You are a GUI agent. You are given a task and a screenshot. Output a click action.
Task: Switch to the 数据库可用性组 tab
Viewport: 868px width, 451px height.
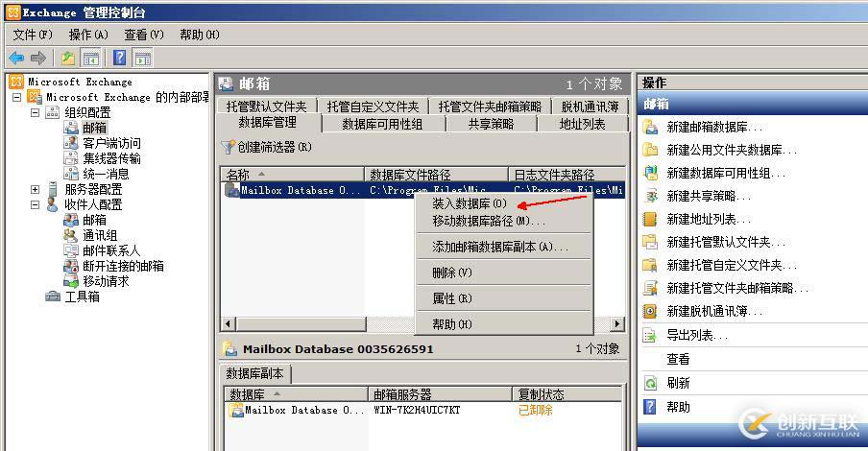point(382,124)
